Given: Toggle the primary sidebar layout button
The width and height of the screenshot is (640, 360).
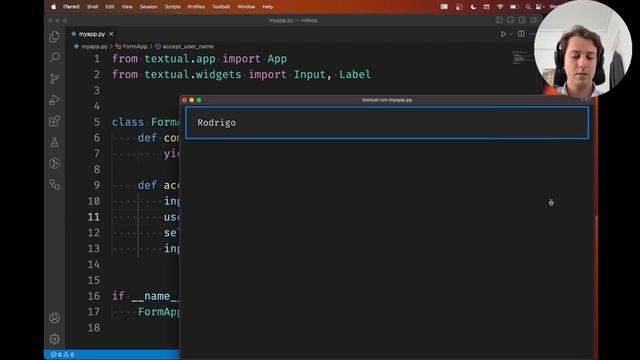Looking at the screenshot, I should 499,20.
